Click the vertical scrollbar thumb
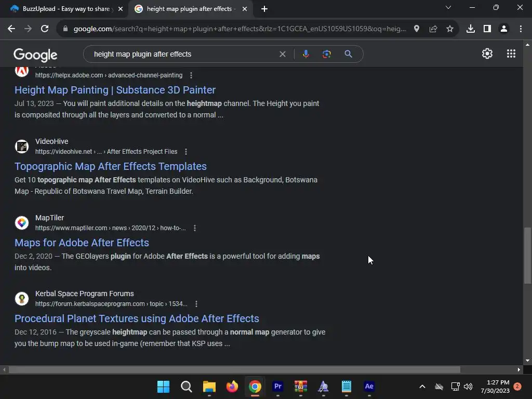532x399 pixels. (527, 256)
